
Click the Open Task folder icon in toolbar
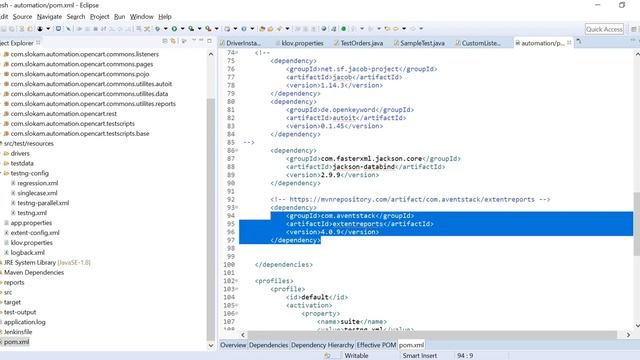(270, 29)
